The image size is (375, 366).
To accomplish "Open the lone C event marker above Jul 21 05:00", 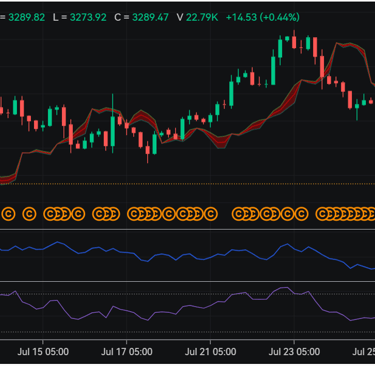I will 211,214.
